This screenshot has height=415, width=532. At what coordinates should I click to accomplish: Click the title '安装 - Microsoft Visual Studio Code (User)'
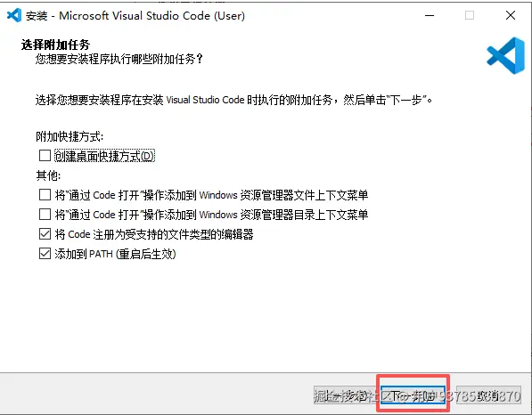click(135, 16)
